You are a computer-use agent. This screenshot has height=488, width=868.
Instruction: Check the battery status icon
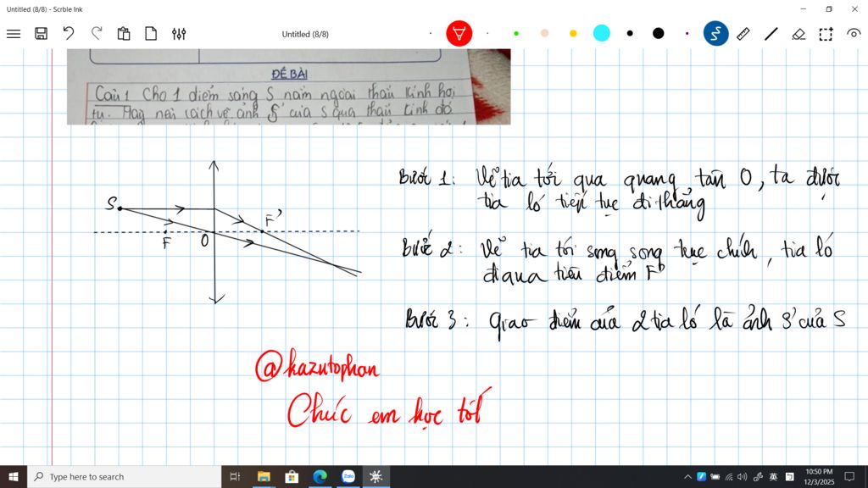tap(715, 476)
